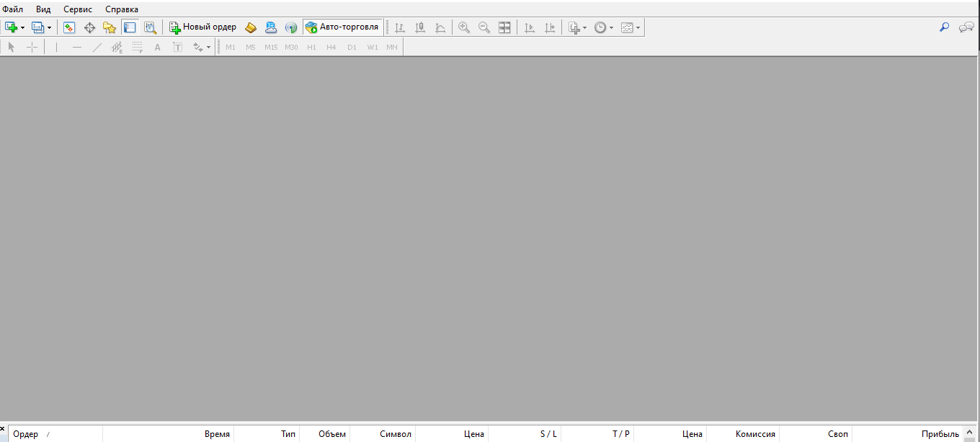This screenshot has width=980, height=442.
Task: Select the Text tool marked A
Action: point(157,48)
